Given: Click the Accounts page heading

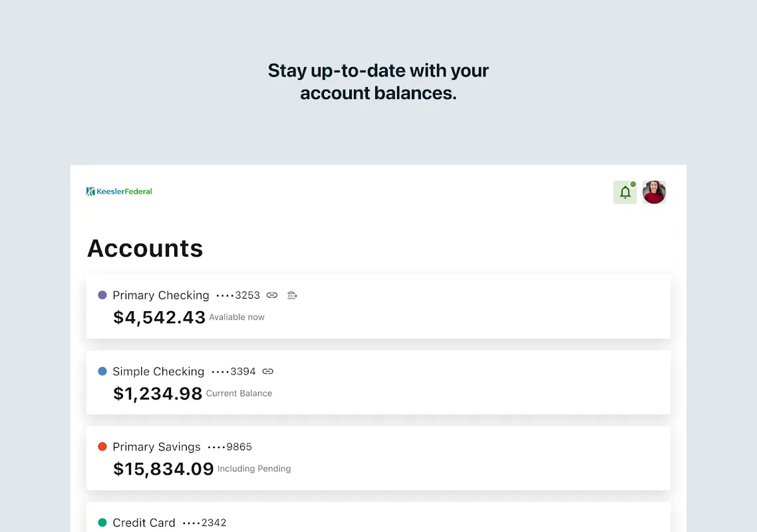Looking at the screenshot, I should tap(145, 248).
